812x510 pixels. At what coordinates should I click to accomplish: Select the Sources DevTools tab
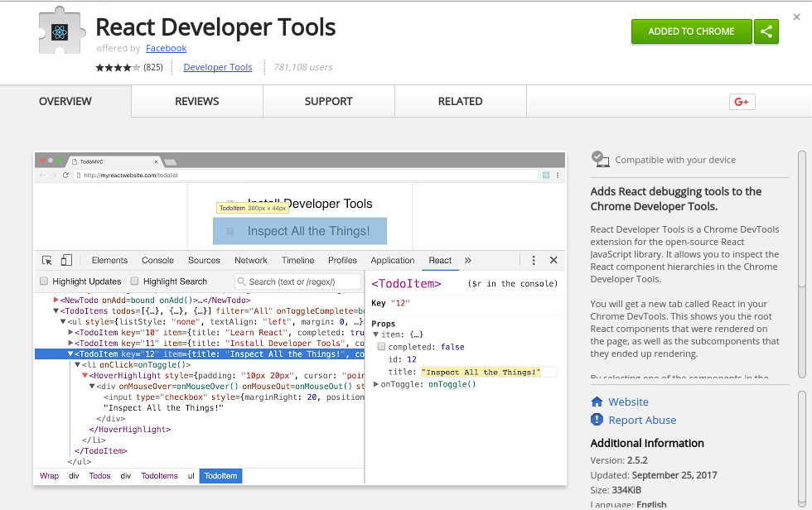(204, 260)
